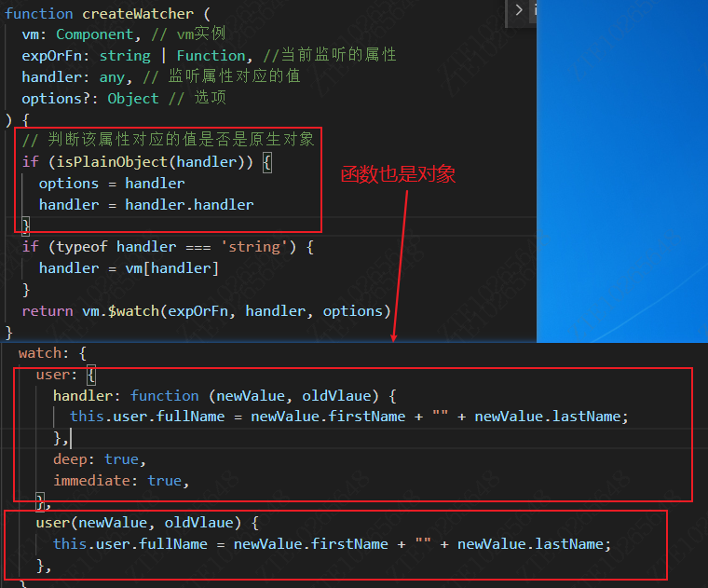Click the 'any' type on handler parameter
Image resolution: width=708 pixels, height=588 pixels.
112,77
